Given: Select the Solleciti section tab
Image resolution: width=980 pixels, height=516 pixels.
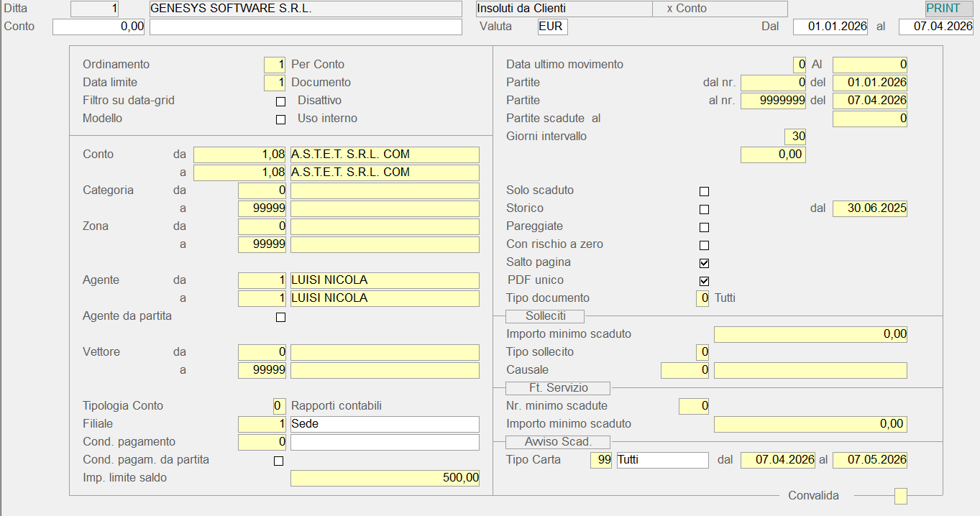Looking at the screenshot, I should (x=545, y=316).
